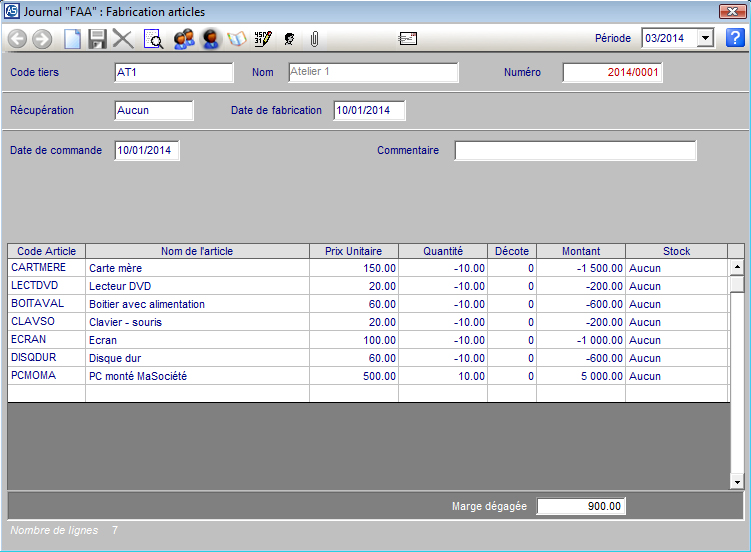Click the back navigation arrow icon
Viewport: 751px width, 552px height.
point(17,39)
